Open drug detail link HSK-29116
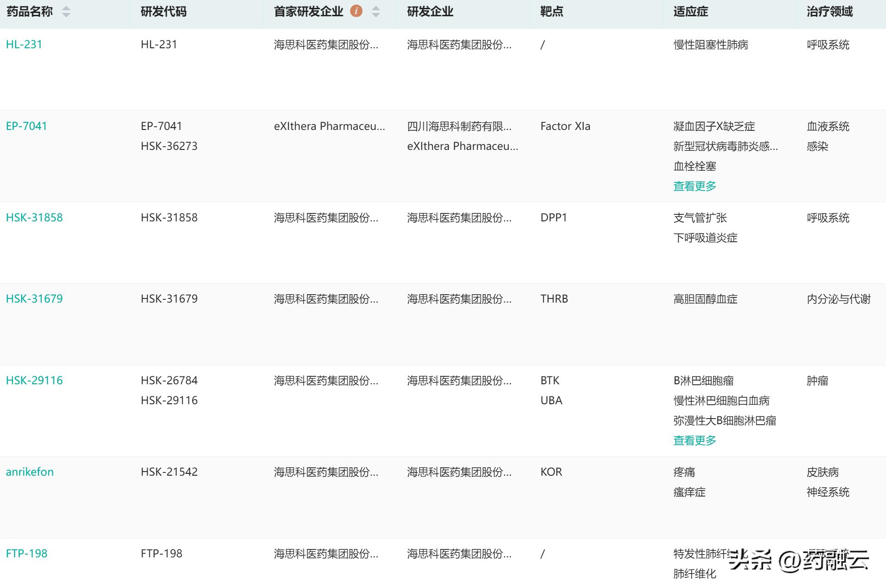This screenshot has width=886, height=588. [x=34, y=381]
